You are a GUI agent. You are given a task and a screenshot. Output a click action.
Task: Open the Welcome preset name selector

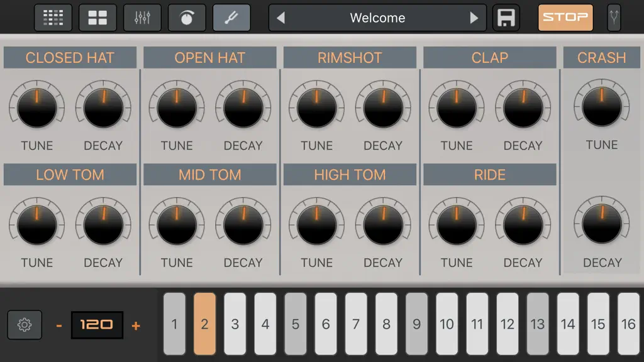[377, 18]
